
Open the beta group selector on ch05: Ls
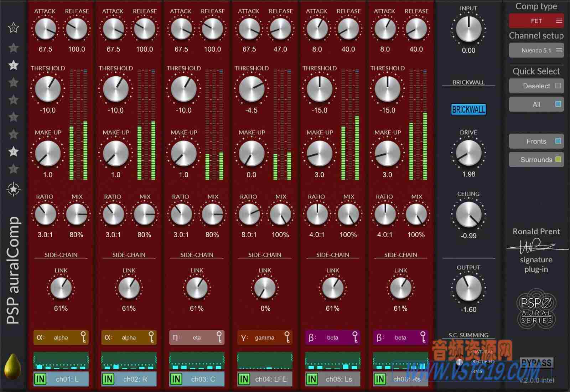pos(333,337)
